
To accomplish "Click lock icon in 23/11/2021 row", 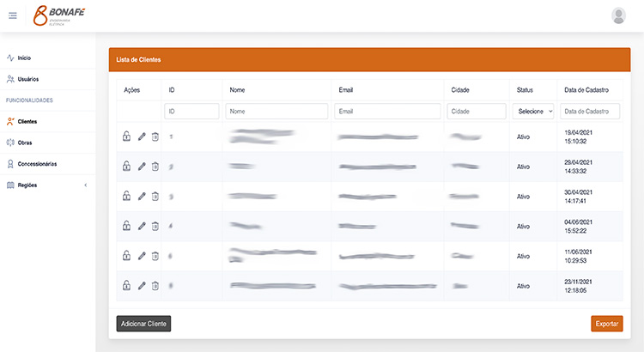I will click(126, 285).
